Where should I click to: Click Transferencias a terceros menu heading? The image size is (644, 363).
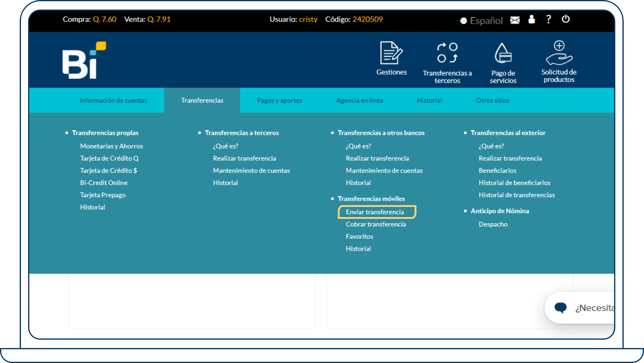pos(242,133)
